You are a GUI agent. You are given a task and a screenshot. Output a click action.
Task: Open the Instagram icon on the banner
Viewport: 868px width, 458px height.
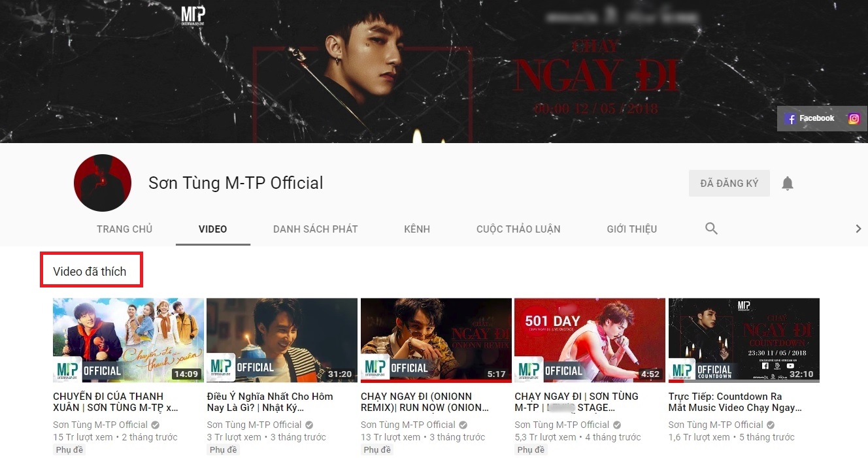pyautogui.click(x=854, y=118)
